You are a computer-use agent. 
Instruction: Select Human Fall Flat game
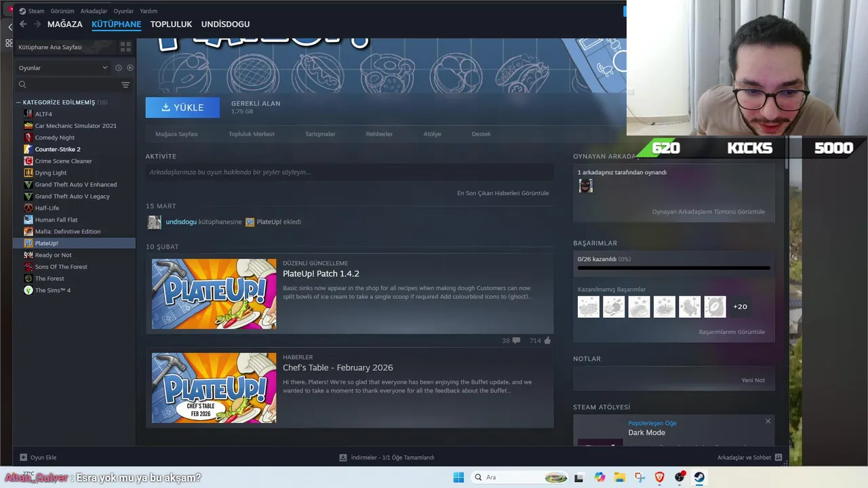56,220
